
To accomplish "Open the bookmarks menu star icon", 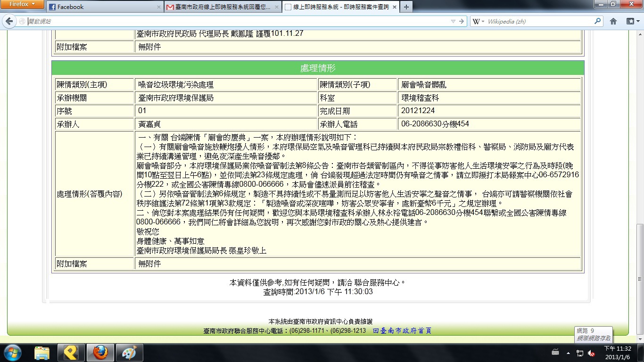I will click(631, 21).
